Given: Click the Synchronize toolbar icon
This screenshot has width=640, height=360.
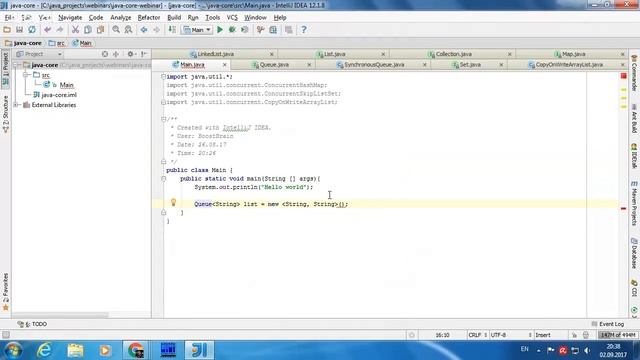Looking at the screenshot, I should (x=31, y=30).
